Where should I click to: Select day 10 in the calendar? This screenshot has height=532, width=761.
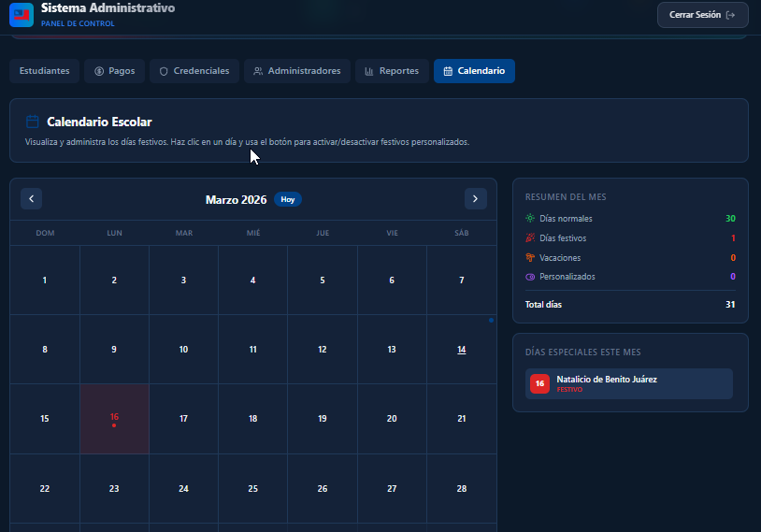[x=183, y=350]
